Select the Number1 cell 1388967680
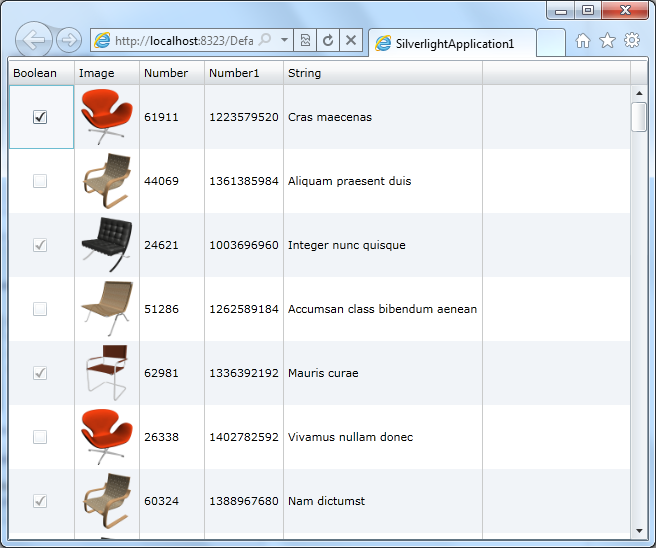This screenshot has height=548, width=656. 244,501
